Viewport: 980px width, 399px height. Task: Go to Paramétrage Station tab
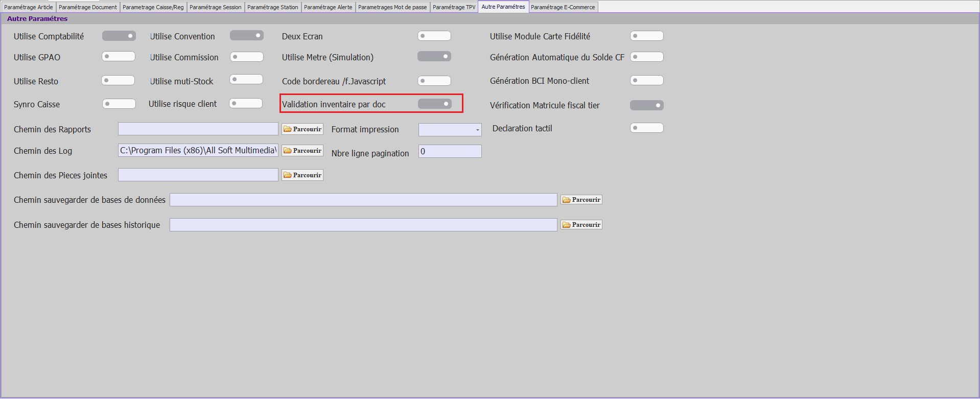[x=272, y=7]
